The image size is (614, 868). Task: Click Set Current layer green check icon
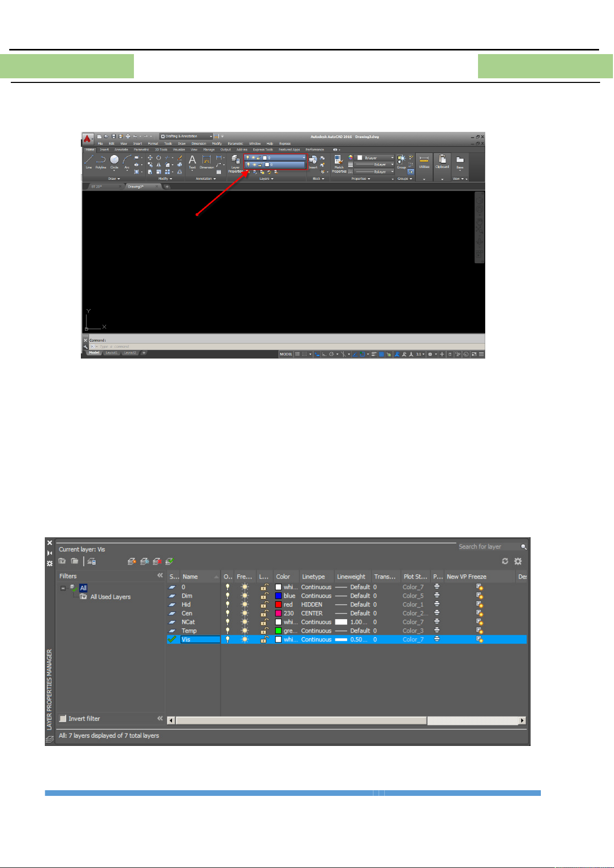pos(169,561)
